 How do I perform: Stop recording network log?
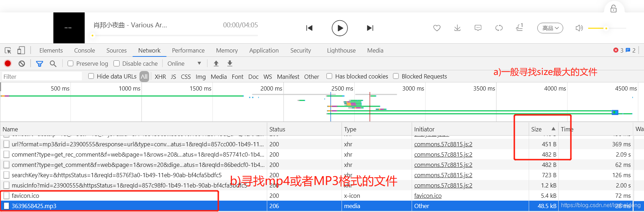point(8,64)
